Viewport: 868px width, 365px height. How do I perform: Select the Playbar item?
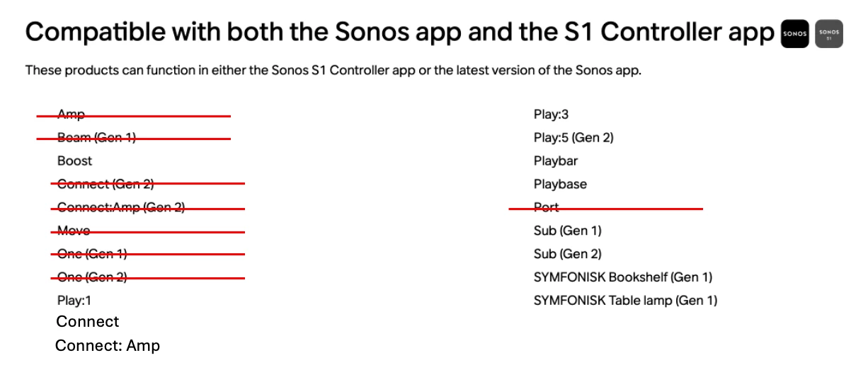[556, 161]
